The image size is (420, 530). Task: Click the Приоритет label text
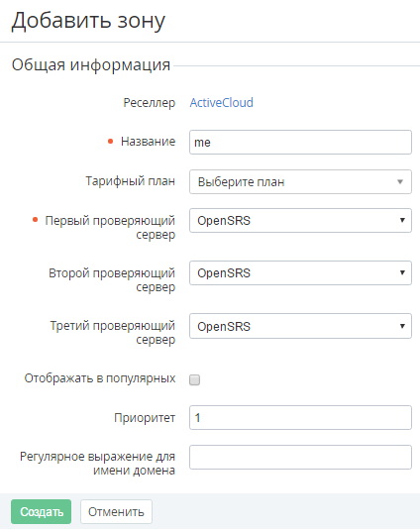[x=145, y=418]
